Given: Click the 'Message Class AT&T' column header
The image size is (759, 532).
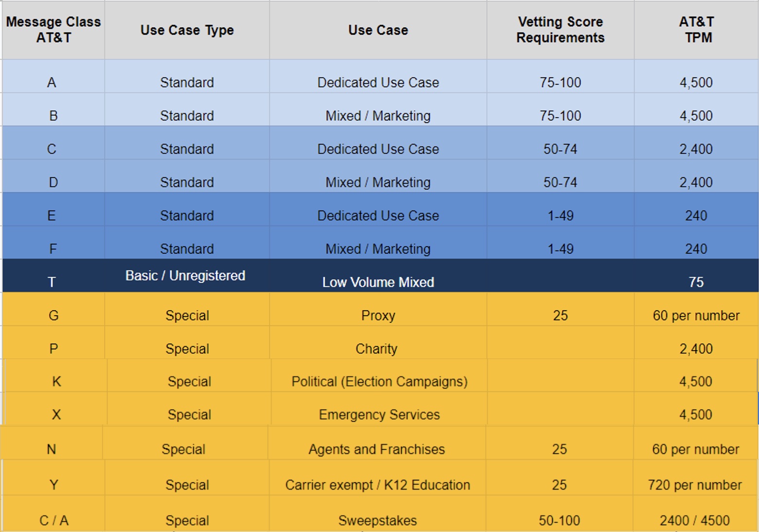Looking at the screenshot, I should (x=54, y=30).
